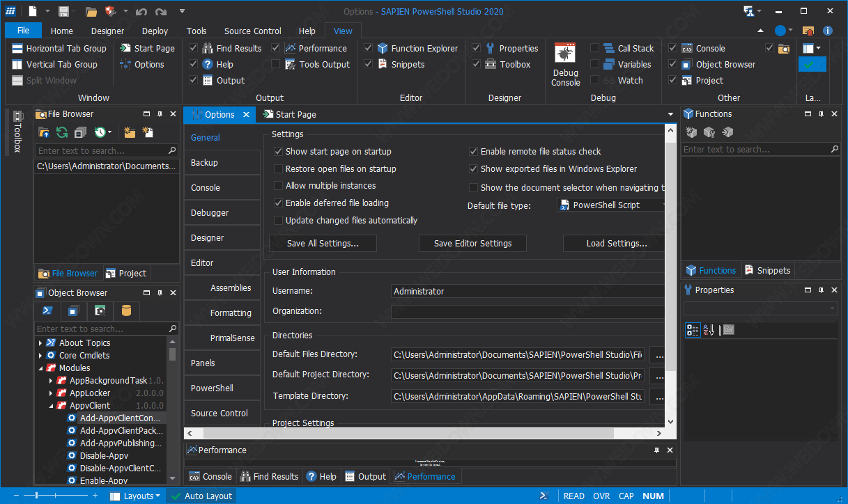Click the New file icon in the title bar
The width and height of the screenshot is (848, 504).
click(33, 11)
